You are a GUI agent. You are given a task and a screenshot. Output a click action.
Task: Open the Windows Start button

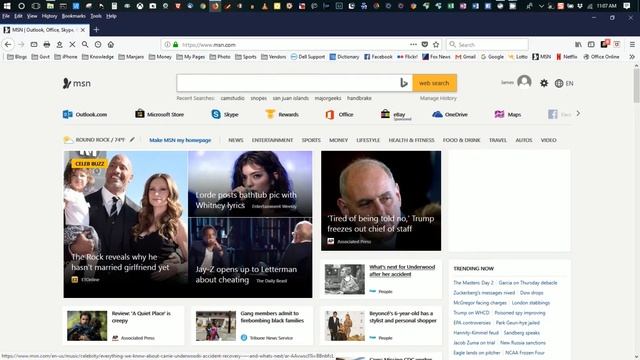(7, 6)
